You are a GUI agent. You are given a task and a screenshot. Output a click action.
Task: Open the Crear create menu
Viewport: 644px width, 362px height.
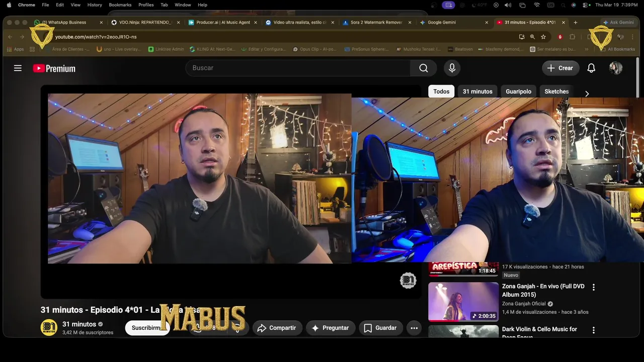click(560, 68)
